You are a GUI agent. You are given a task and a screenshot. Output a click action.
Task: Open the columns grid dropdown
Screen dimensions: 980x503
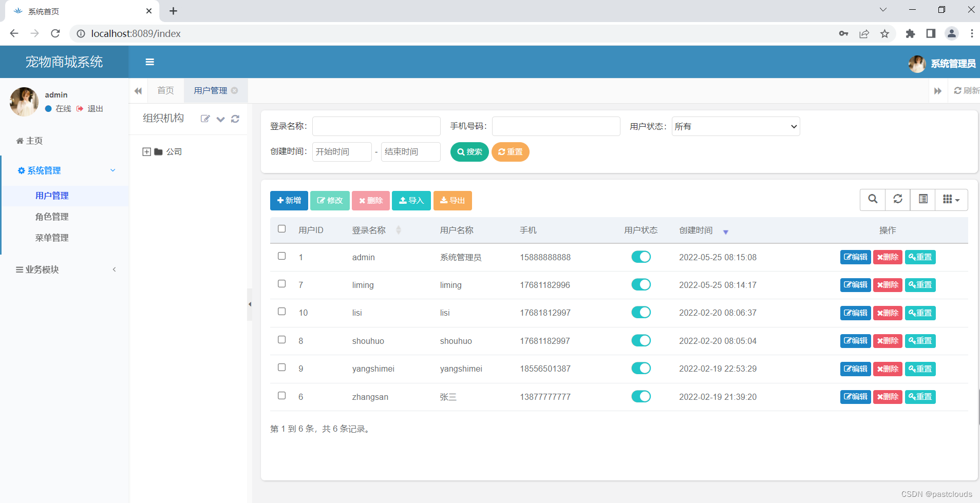[951, 200]
